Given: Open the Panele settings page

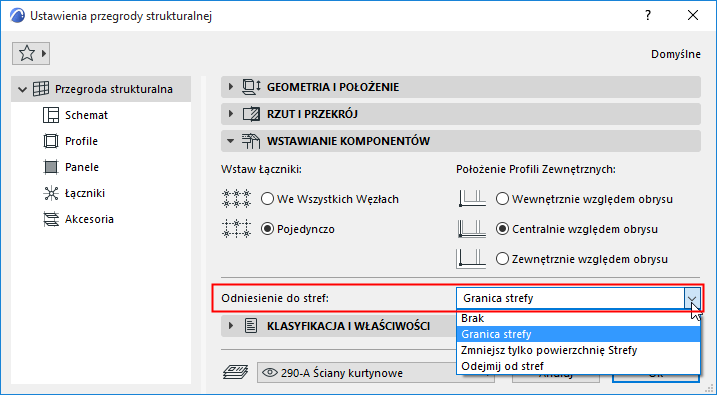Looking at the screenshot, I should click(x=82, y=167).
